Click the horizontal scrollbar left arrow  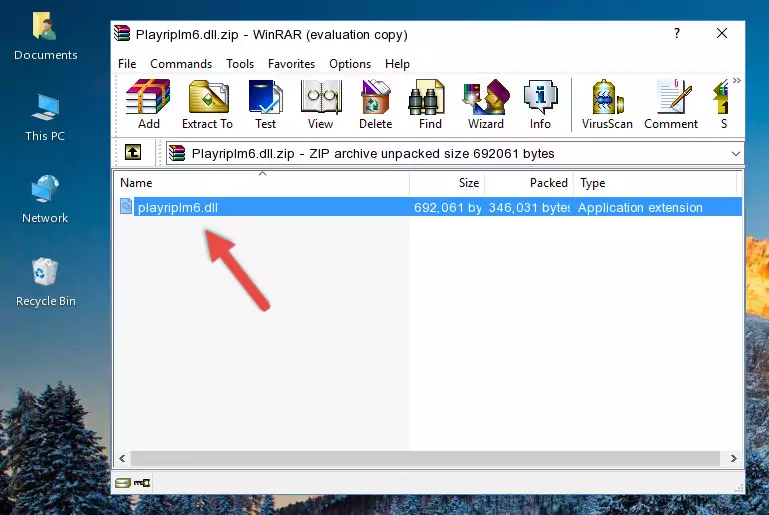[x=122, y=459]
